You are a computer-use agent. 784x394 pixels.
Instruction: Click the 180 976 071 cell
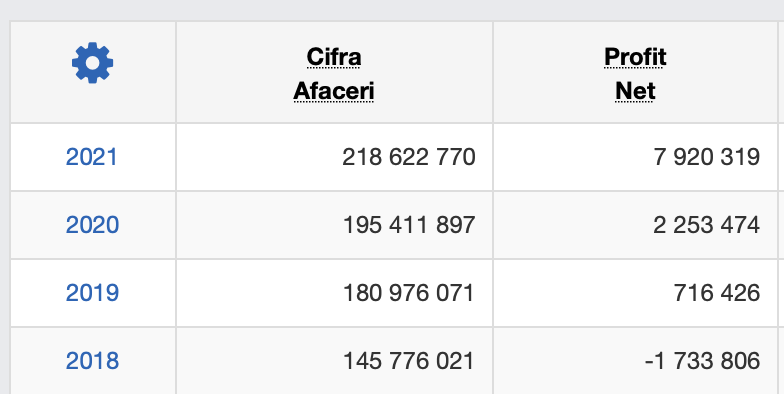point(334,293)
